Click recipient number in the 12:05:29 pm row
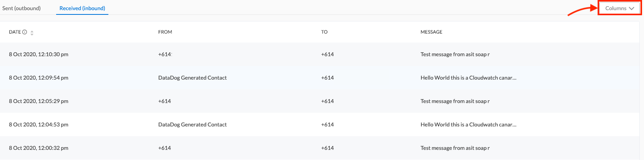The width and height of the screenshot is (644, 160). point(327,101)
